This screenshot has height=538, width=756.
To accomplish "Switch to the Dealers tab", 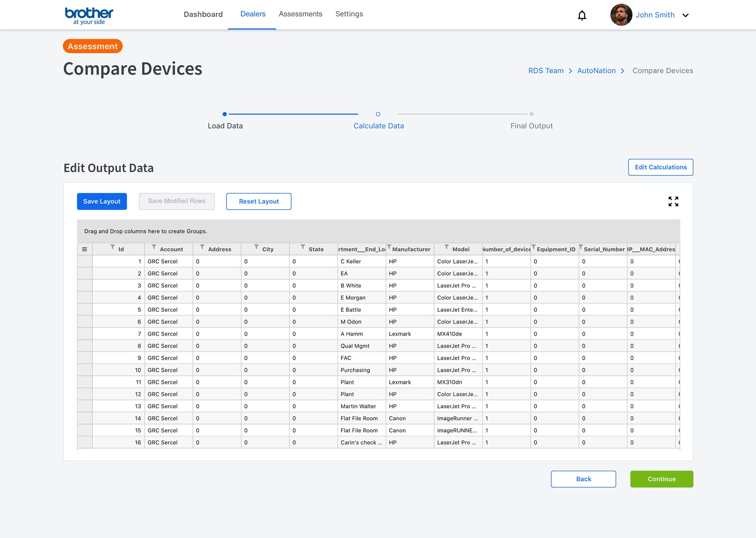I will 253,14.
